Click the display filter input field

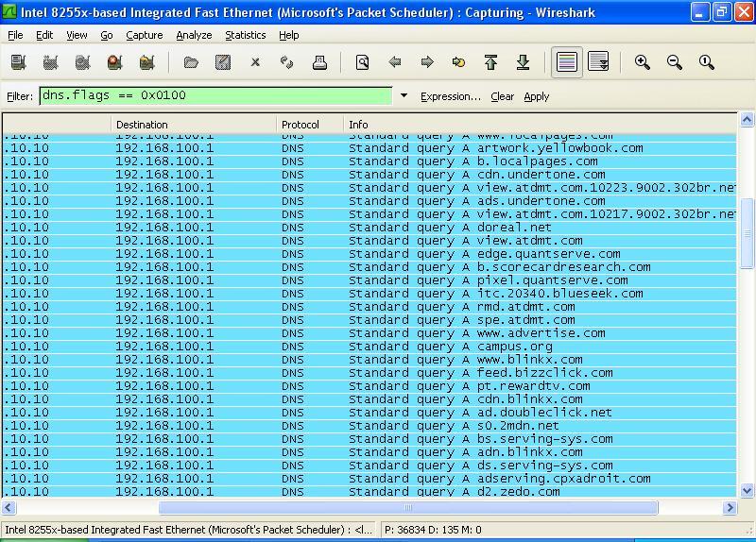(x=215, y=96)
